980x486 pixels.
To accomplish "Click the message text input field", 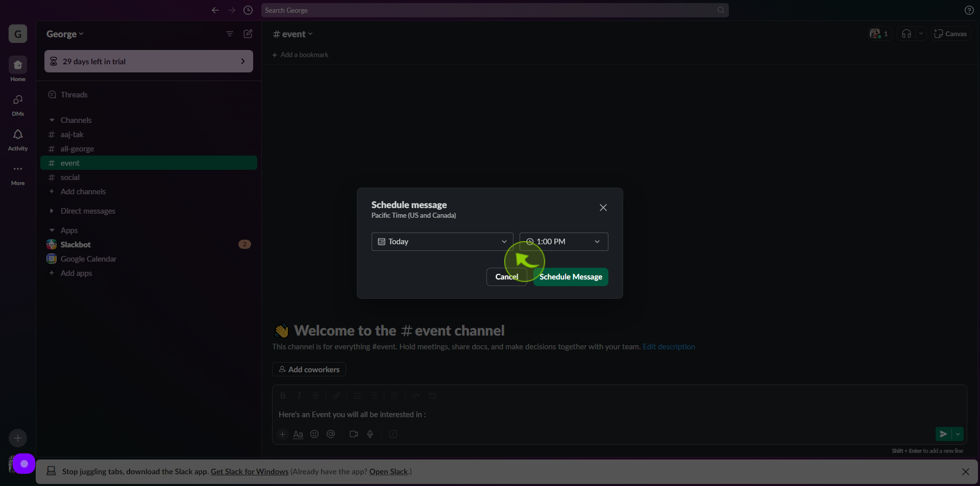I will pyautogui.click(x=619, y=415).
